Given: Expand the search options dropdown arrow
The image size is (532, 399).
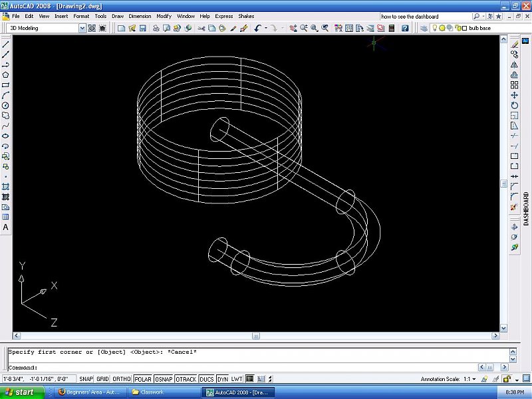Looking at the screenshot, I should (483, 16).
